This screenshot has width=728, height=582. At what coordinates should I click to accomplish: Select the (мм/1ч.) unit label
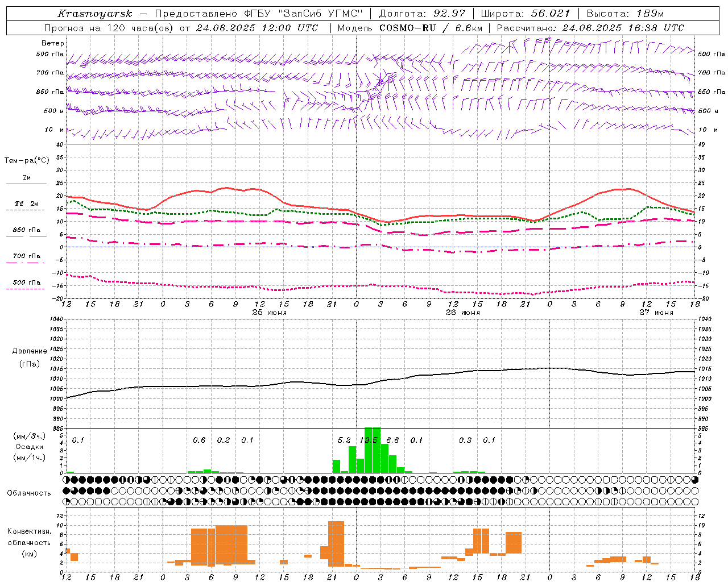30,458
